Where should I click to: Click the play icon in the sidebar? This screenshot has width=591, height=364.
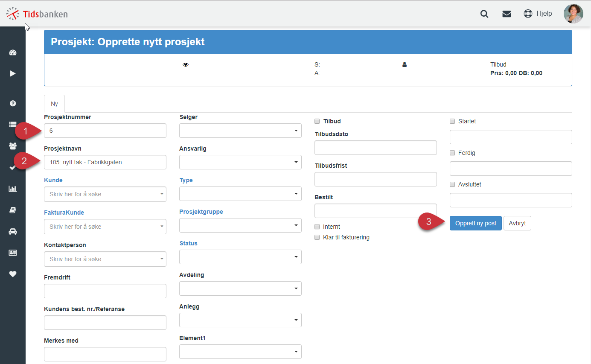coord(13,73)
